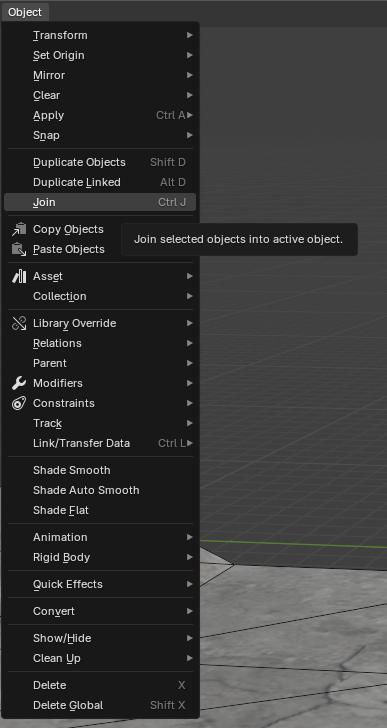Open the Convert submenu
Screen dimensions: 387x728
[x=100, y=611]
